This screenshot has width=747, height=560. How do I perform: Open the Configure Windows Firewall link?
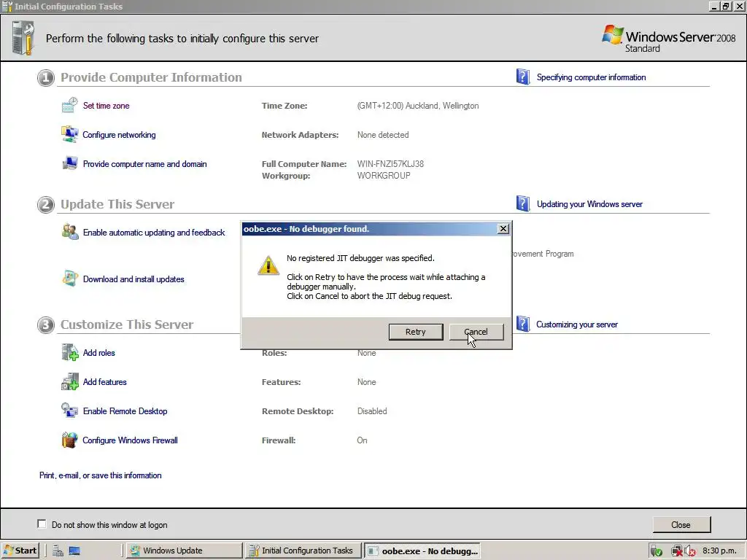point(130,440)
